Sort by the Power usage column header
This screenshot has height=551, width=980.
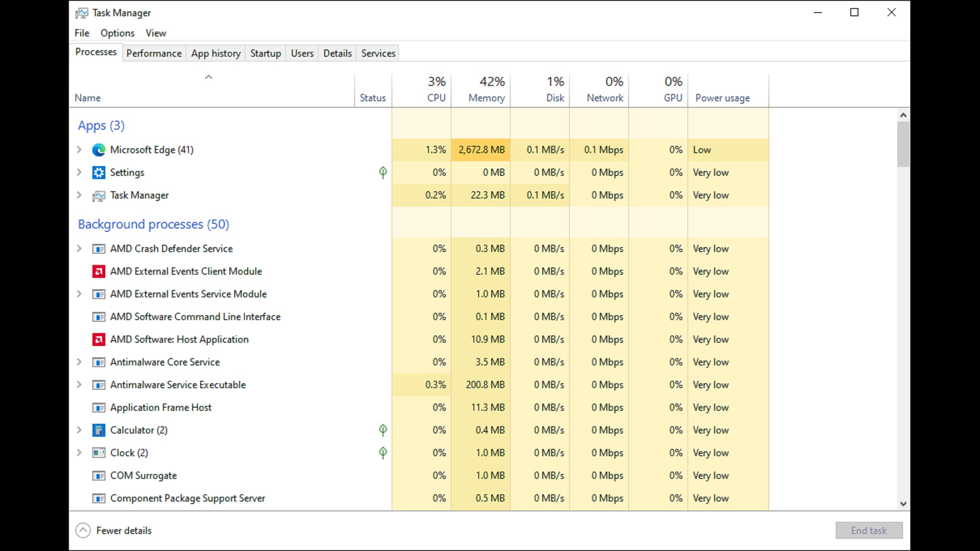click(728, 90)
